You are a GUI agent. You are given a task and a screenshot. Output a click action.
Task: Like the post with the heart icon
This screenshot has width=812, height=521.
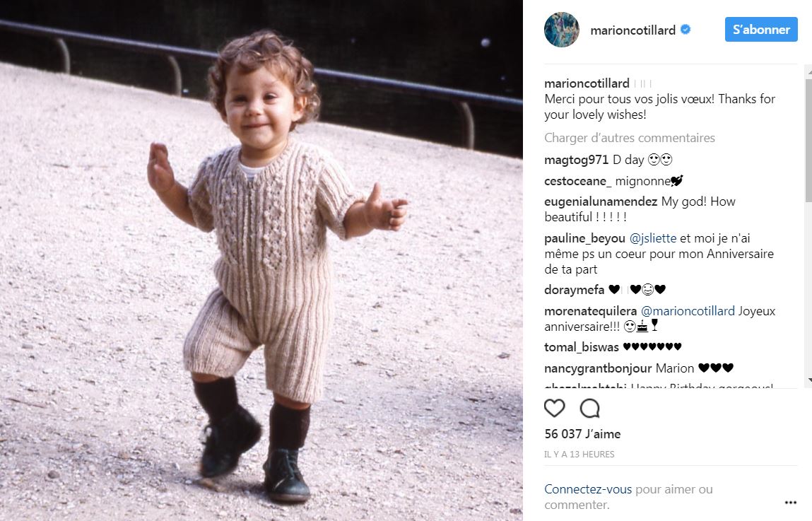pos(554,408)
